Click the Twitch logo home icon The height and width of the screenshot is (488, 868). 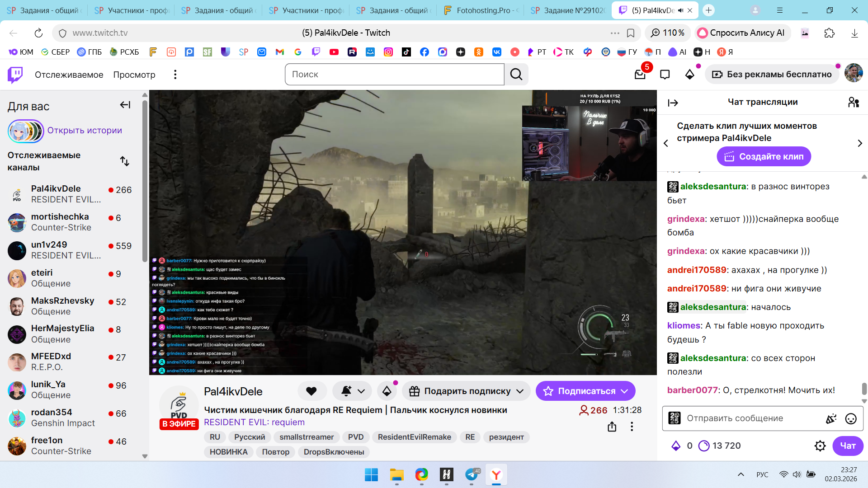coord(15,75)
